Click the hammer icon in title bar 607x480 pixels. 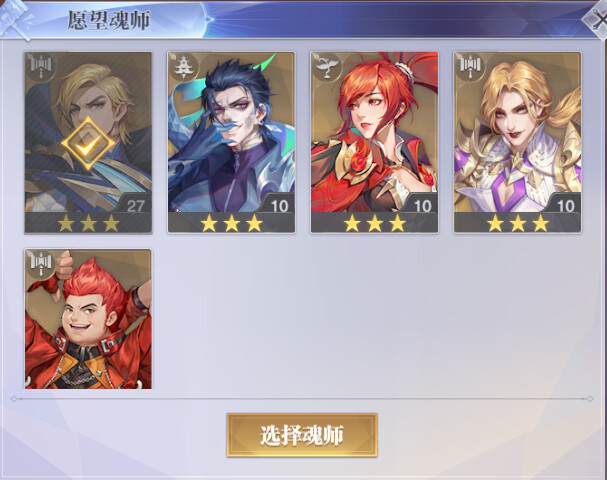point(15,20)
